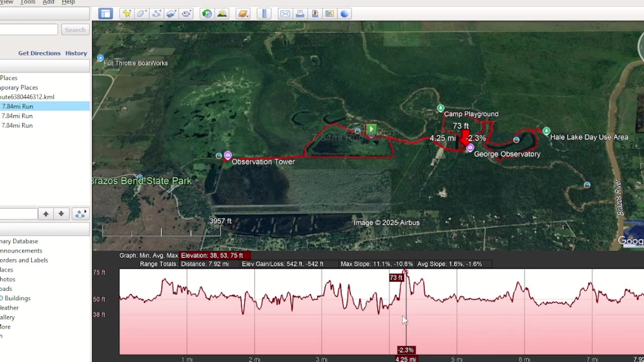Image resolution: width=644 pixels, height=362 pixels.
Task: Click blue marker left of Observation Tower
Action: (219, 156)
